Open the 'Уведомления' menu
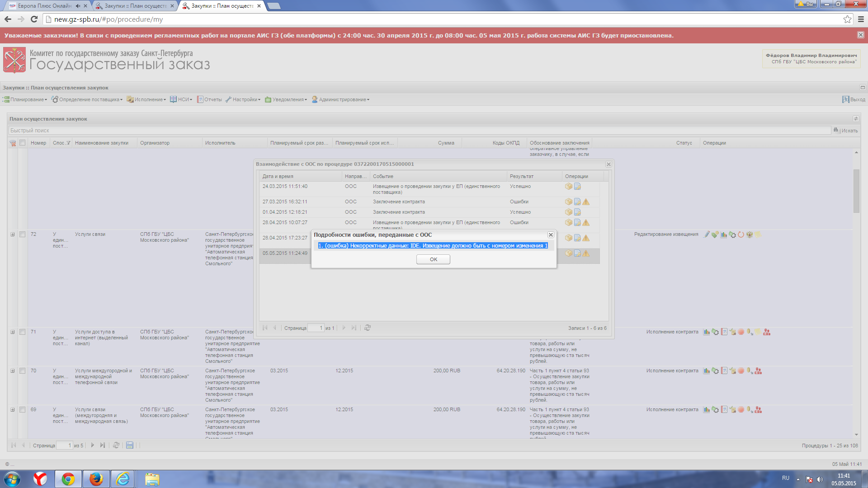 [286, 100]
